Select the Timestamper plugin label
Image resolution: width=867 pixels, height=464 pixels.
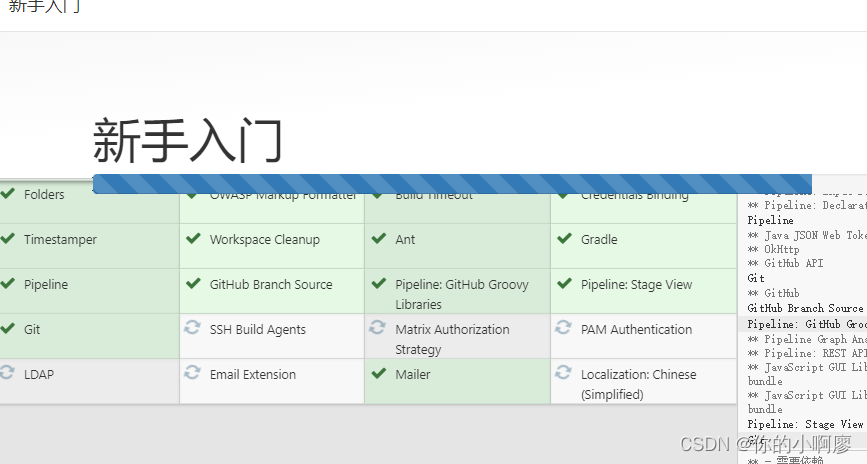(x=60, y=239)
